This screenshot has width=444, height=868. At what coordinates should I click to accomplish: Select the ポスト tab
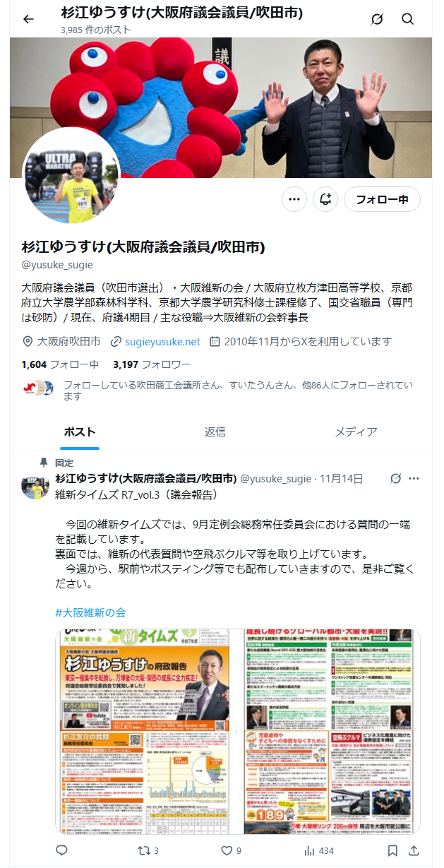click(x=80, y=432)
